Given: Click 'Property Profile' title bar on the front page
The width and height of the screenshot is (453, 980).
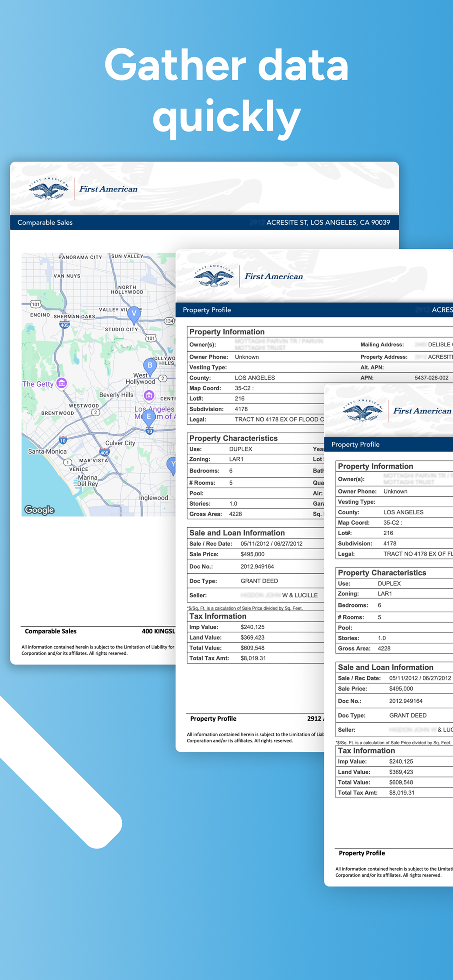Looking at the screenshot, I should pos(355,444).
